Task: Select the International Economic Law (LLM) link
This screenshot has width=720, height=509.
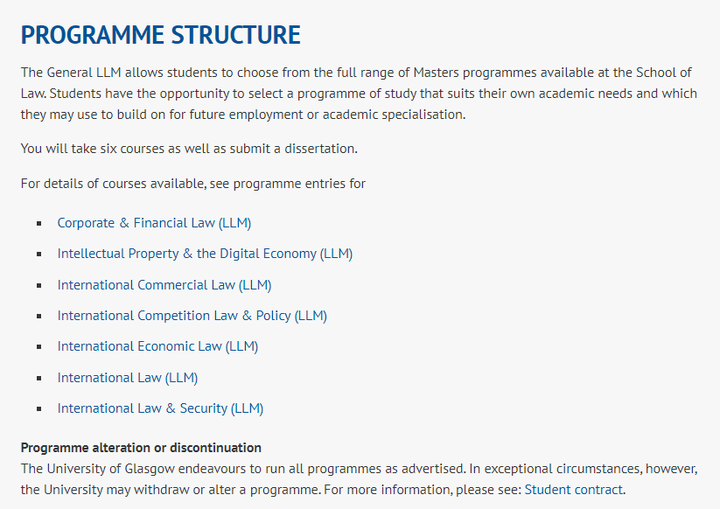Action: point(158,347)
